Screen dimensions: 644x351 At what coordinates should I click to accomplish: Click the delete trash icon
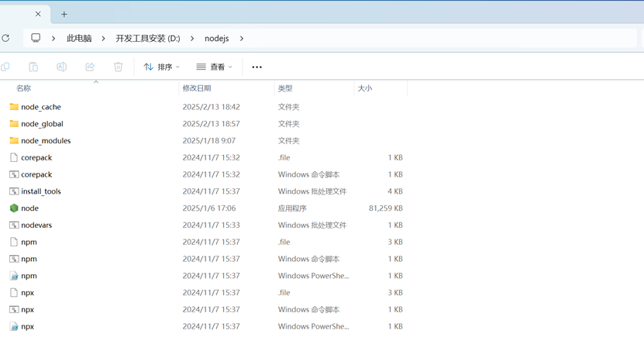(x=119, y=67)
